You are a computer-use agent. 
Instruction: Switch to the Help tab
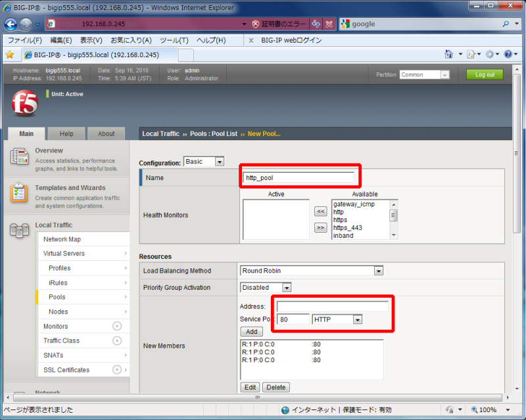(66, 133)
